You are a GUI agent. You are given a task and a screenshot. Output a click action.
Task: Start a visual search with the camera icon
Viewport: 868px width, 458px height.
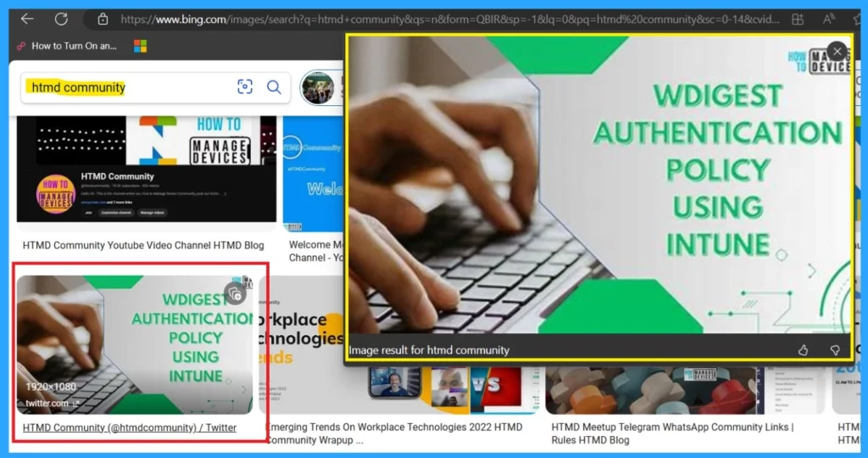(245, 87)
